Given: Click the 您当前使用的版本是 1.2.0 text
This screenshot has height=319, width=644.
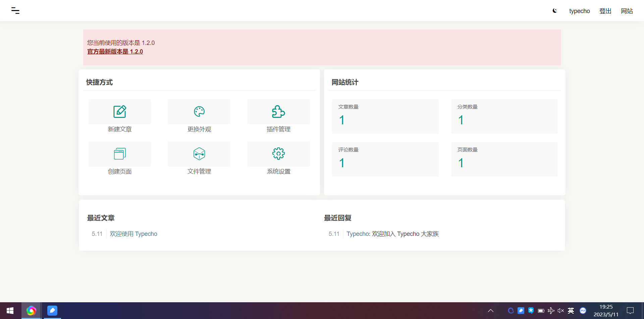Looking at the screenshot, I should click(x=121, y=43).
